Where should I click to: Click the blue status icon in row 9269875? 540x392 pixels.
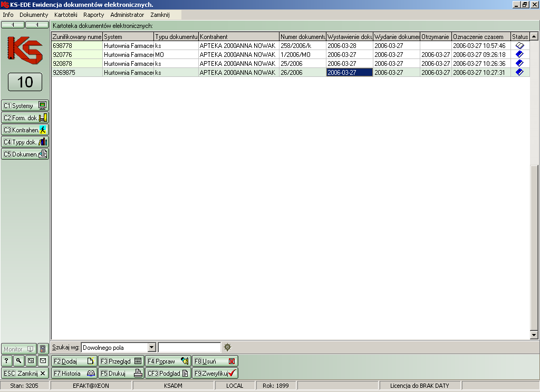[519, 72]
